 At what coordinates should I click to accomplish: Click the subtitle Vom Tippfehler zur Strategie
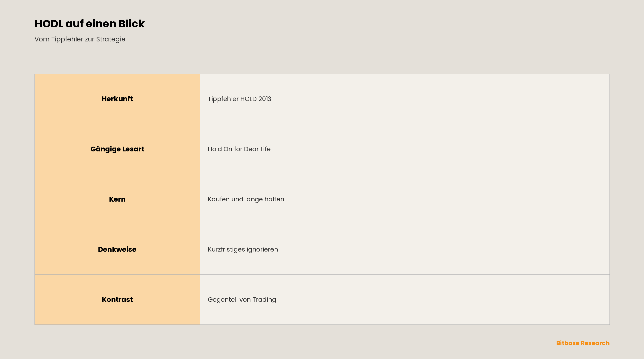[80, 39]
